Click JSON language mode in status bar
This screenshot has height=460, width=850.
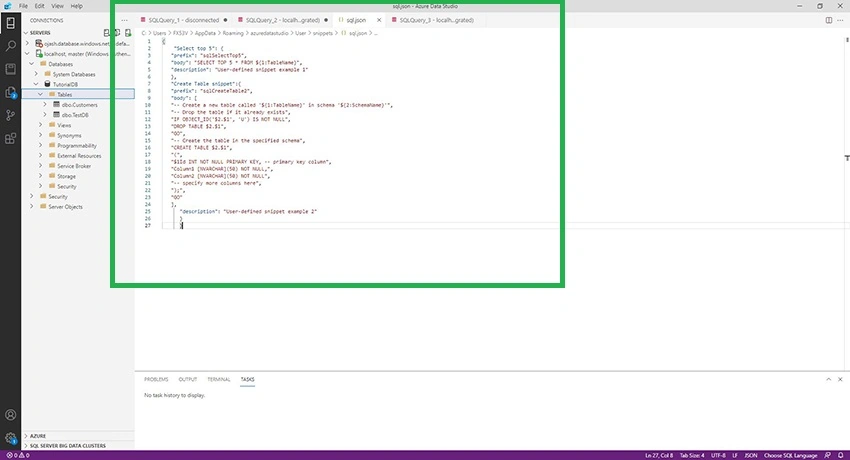pyautogui.click(x=751, y=456)
